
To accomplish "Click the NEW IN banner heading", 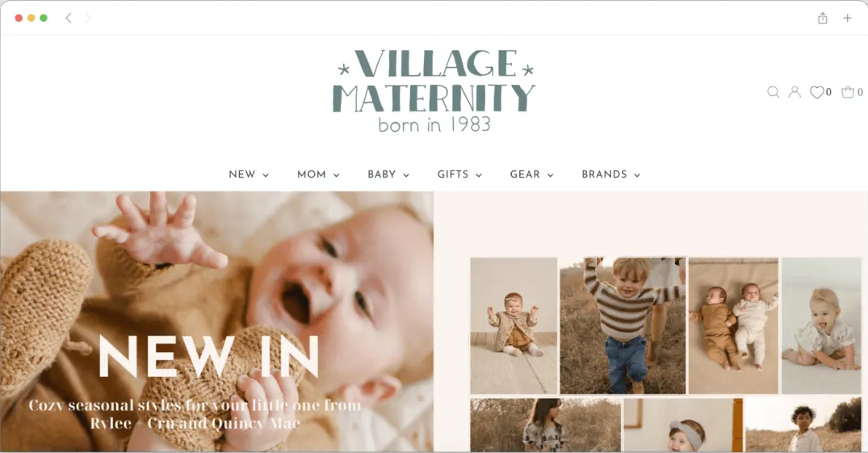I will tap(208, 356).
